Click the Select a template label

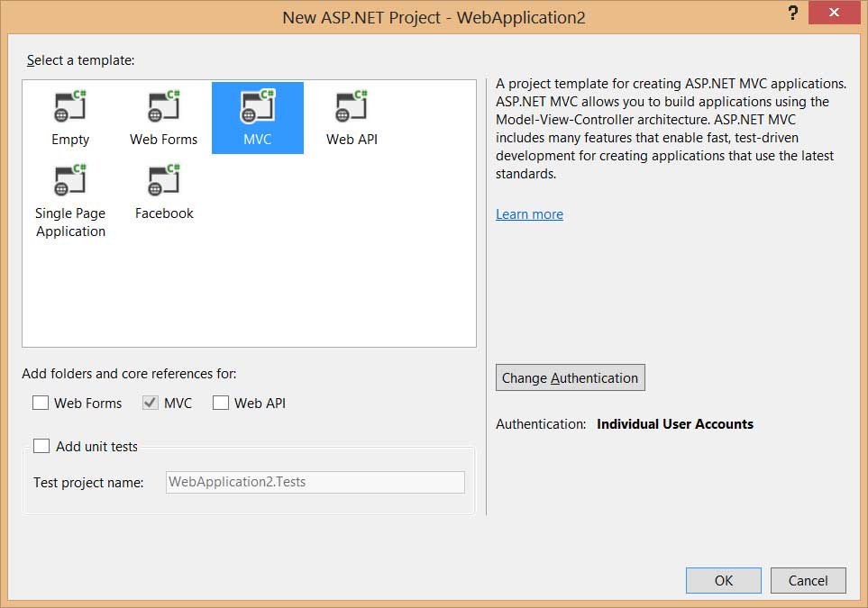coord(81,60)
